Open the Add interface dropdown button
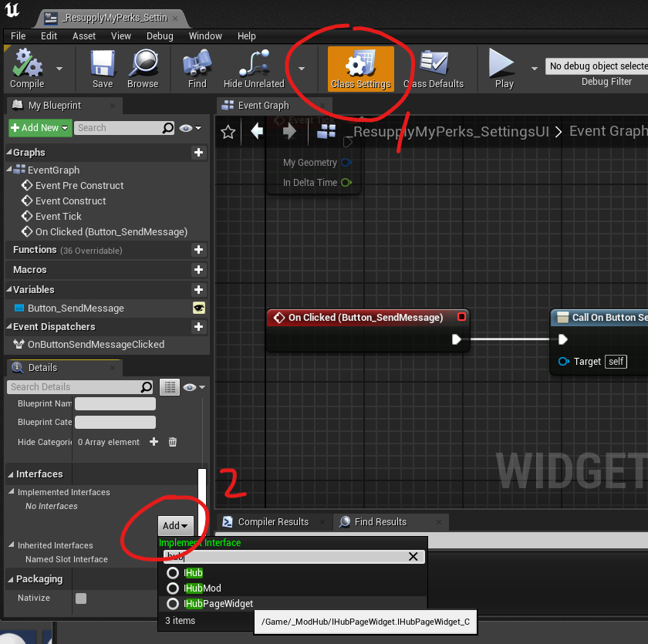This screenshot has height=644, width=648. point(175,525)
